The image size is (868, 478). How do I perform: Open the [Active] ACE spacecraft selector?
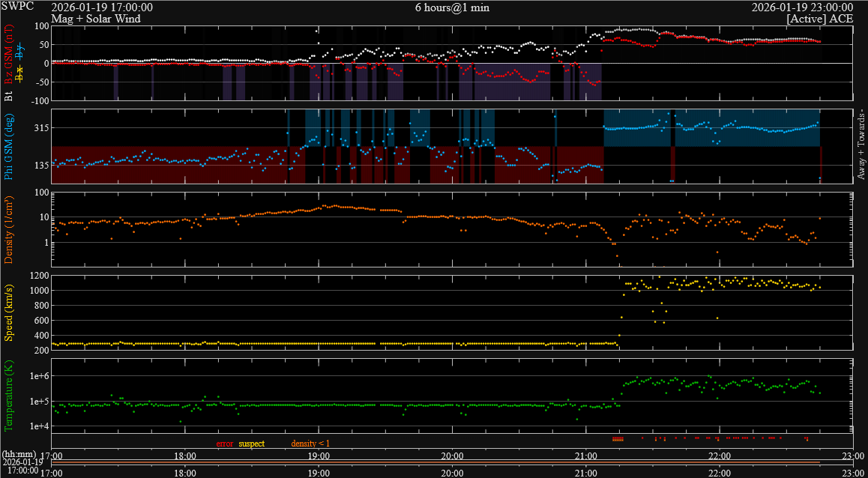click(x=819, y=18)
